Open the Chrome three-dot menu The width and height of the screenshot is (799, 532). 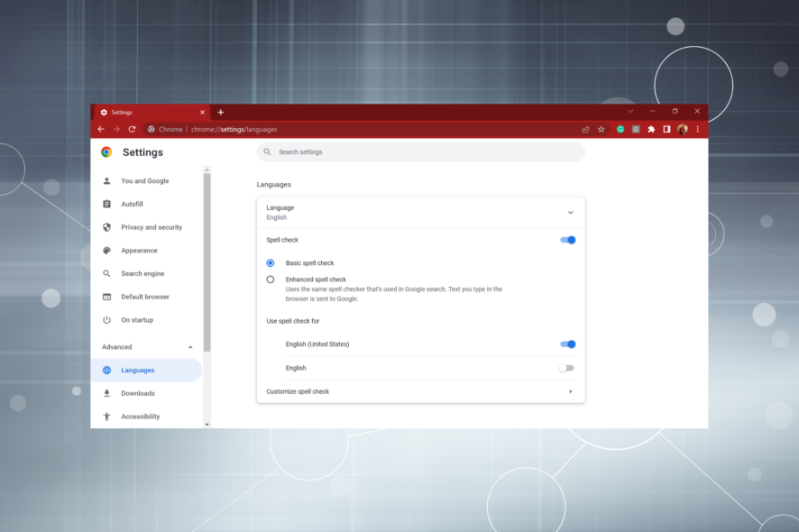[x=697, y=129]
